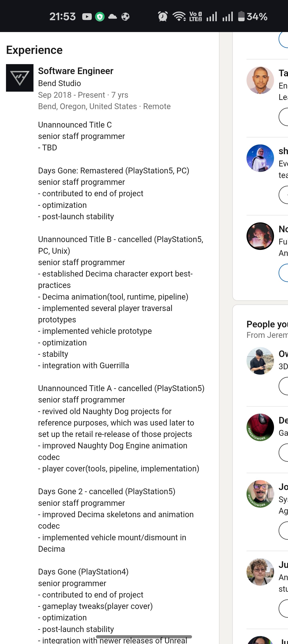View profile photo of woman in white hijab
288x644 pixels.
click(x=260, y=158)
